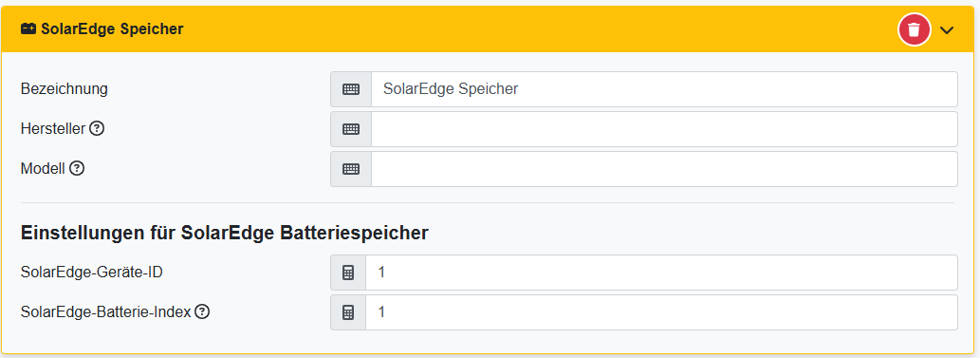Delete SolarEdge Speicher via red trash icon

[914, 29]
